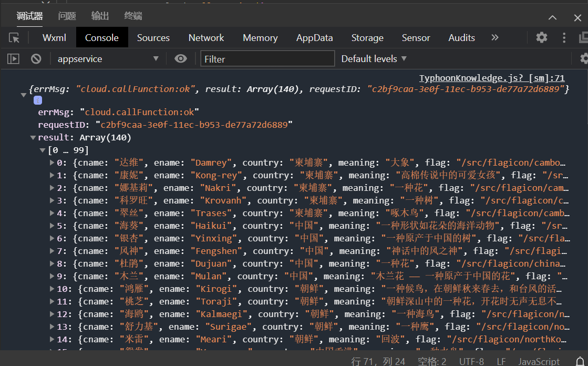Show more tabs with double chevron
Screen dimensions: 588x366
click(495, 37)
